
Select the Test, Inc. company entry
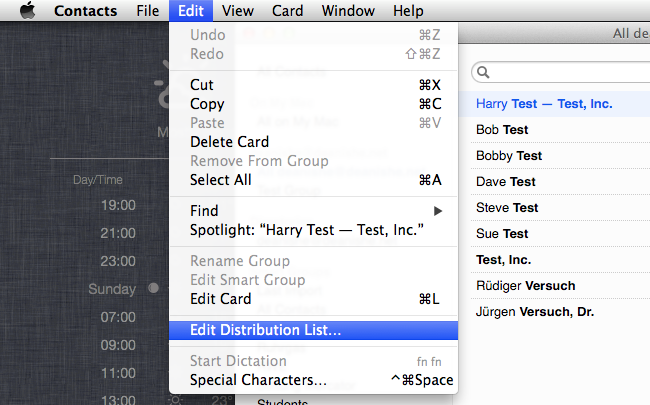click(x=554, y=260)
